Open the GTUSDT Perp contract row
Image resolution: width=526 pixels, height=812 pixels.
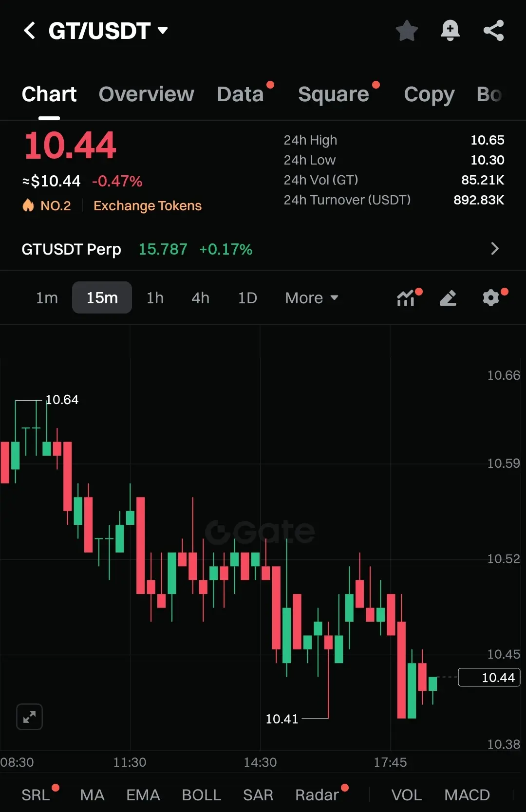pos(263,249)
